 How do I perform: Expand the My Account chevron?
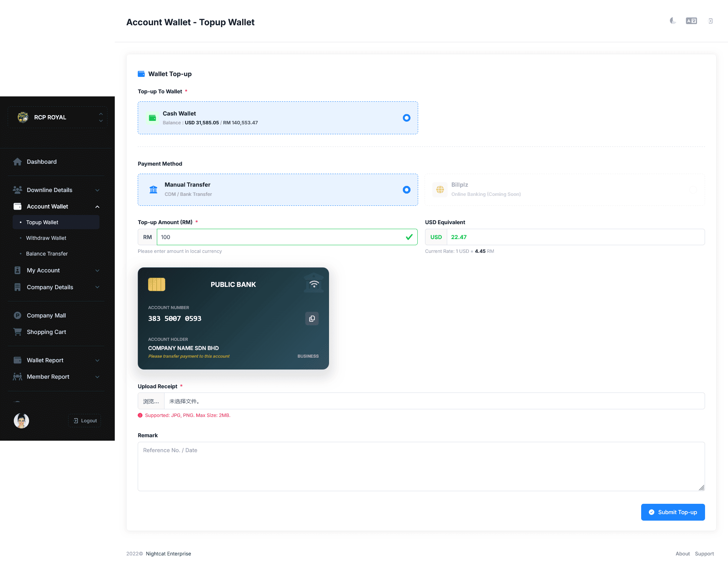(x=97, y=270)
